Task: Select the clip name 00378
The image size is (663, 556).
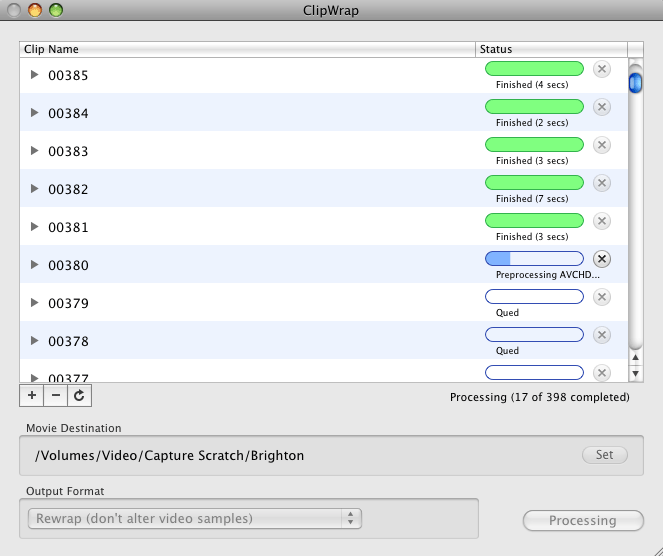Action: [x=68, y=342]
